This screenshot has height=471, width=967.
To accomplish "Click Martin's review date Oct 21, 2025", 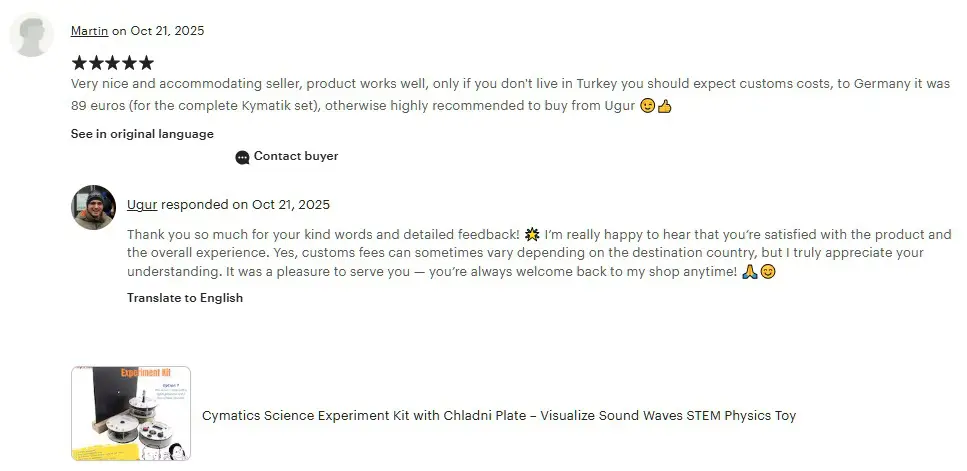I will coord(166,31).
